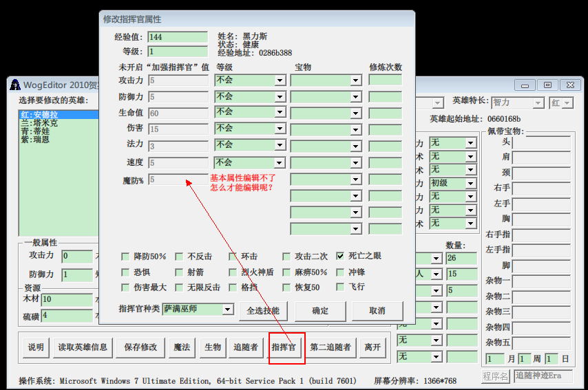Enable the 飞行 checkbox

pos(340,287)
